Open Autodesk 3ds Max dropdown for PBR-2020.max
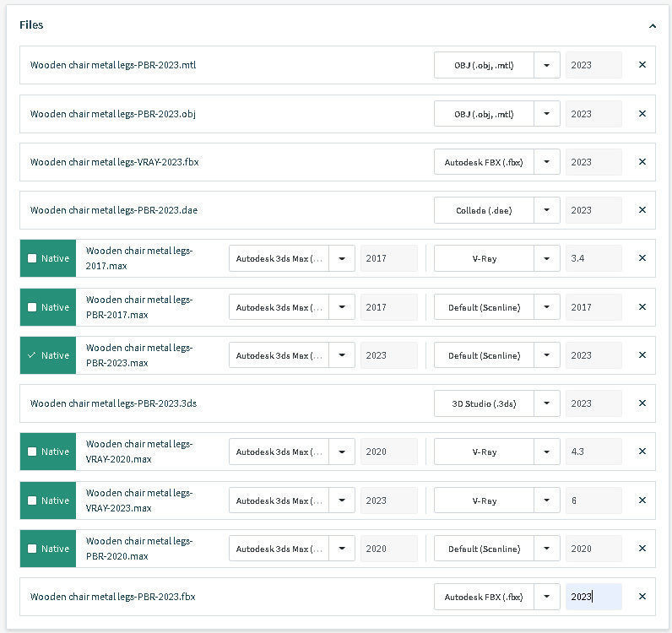Screen dimensions: 672x633 (342, 549)
